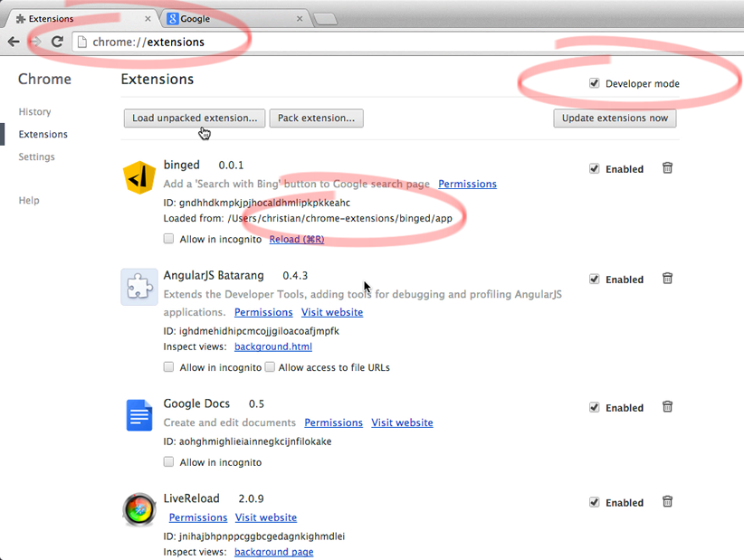Allow Google Docs in incognito

click(x=168, y=462)
